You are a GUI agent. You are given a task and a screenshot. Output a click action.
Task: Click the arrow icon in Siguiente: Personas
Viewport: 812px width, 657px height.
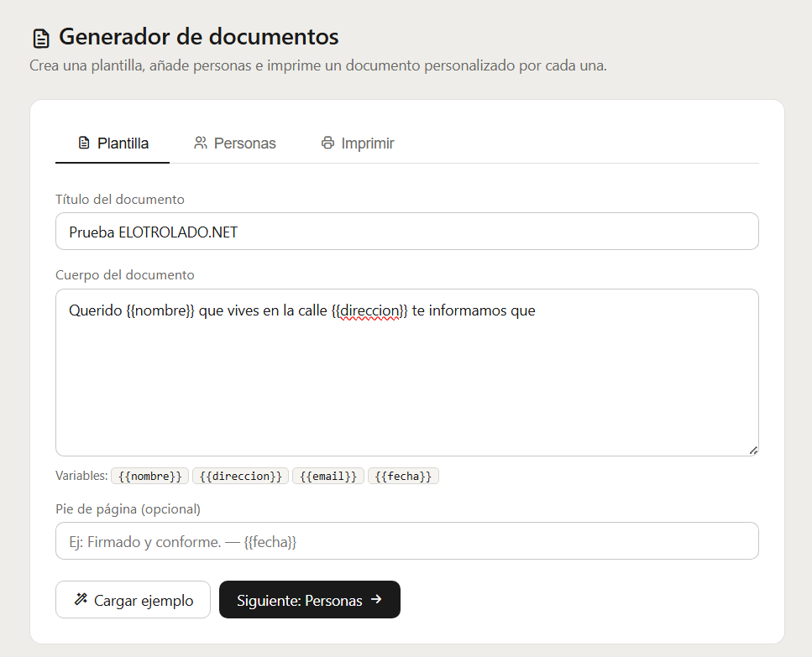click(376, 599)
